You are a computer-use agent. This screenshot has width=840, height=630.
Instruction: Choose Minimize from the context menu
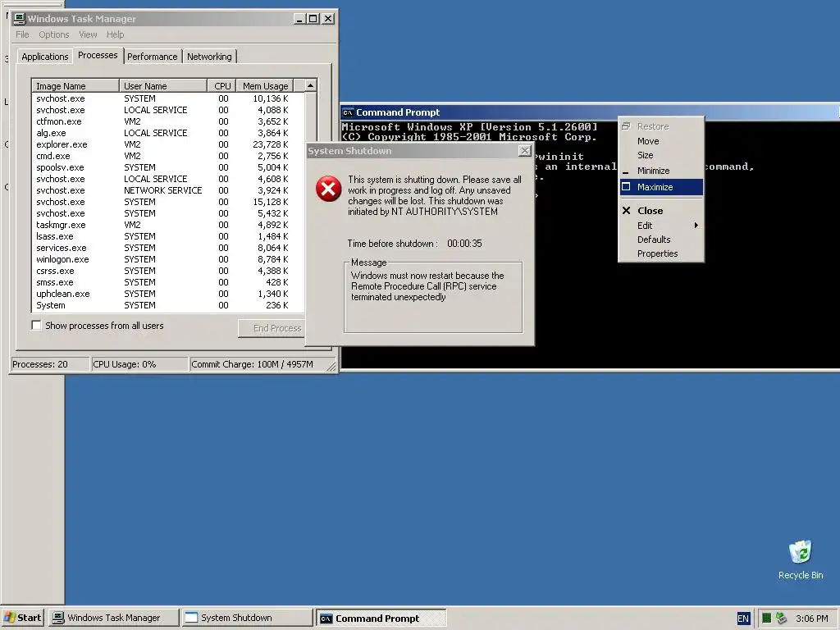point(661,171)
